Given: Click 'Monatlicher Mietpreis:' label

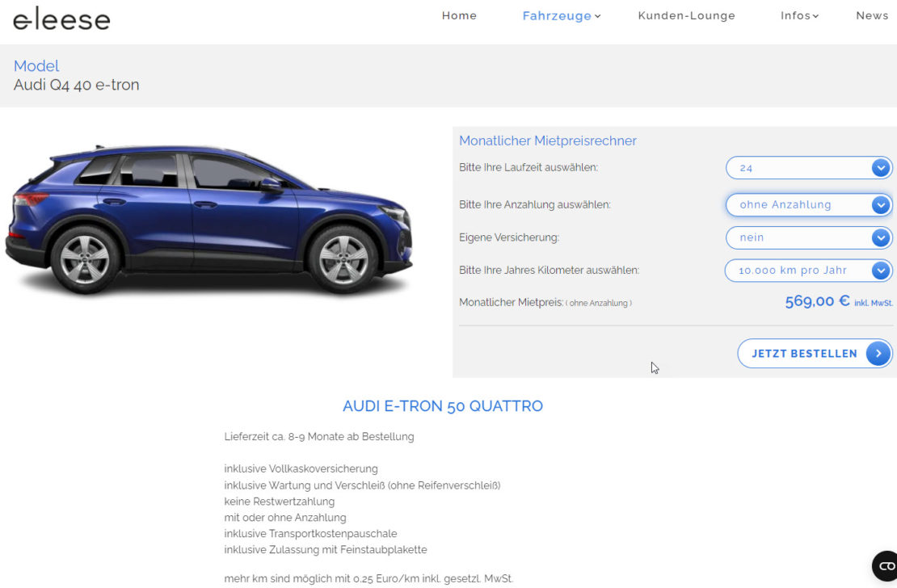Looking at the screenshot, I should 511,302.
